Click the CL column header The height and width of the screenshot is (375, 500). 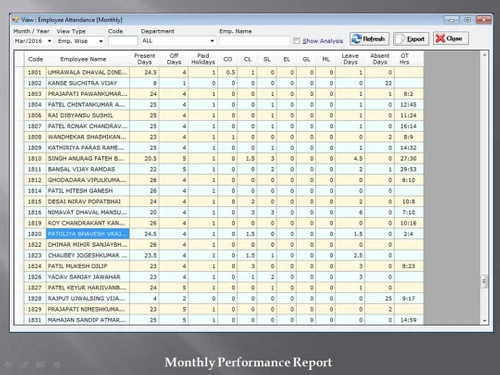point(247,59)
